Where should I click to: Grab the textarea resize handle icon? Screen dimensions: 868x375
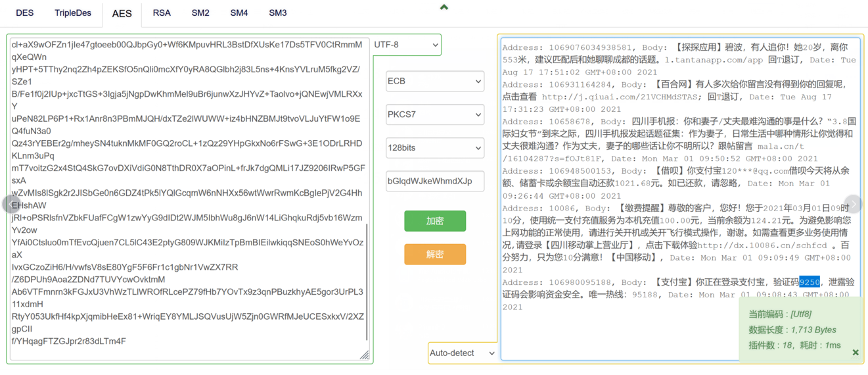364,355
